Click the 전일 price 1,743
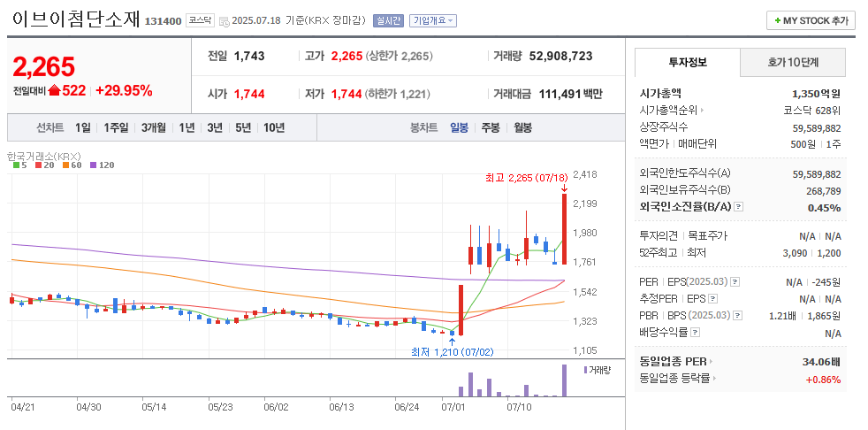This screenshot has height=430, width=868. [x=249, y=56]
